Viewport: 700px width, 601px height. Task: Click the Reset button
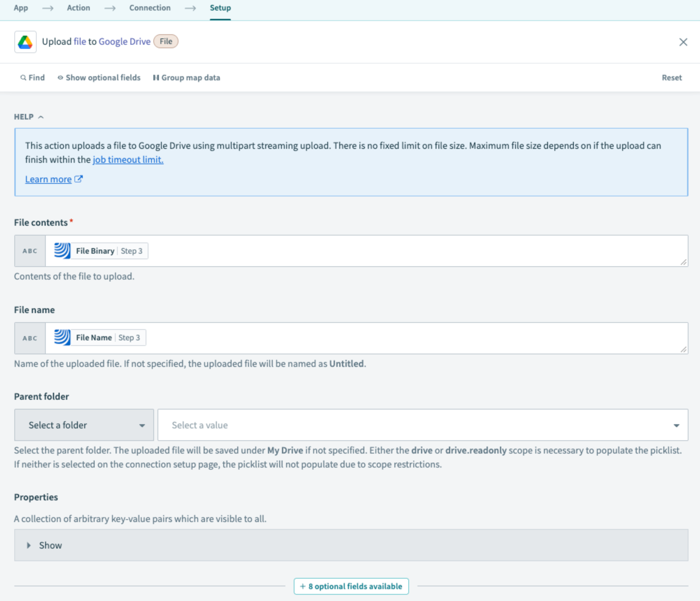click(671, 78)
